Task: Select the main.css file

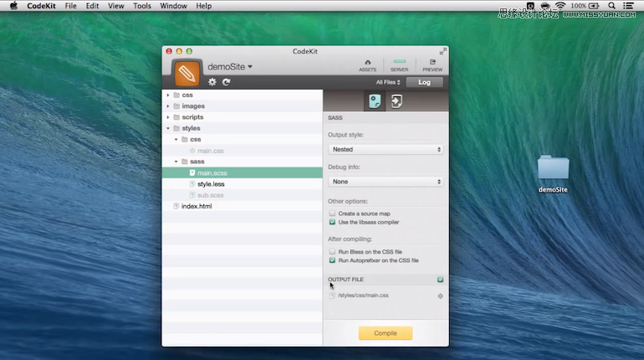Action: [x=243, y=151]
